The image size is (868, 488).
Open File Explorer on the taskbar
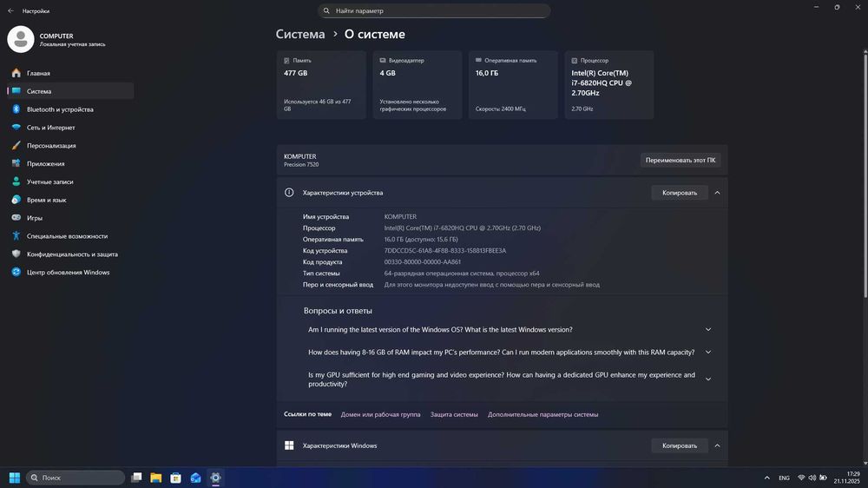pyautogui.click(x=156, y=478)
